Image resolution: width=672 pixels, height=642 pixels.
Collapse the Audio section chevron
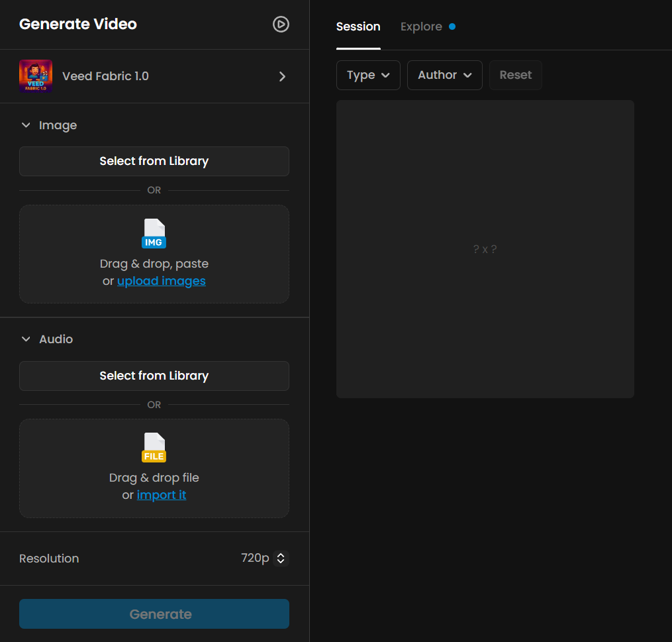click(x=26, y=339)
